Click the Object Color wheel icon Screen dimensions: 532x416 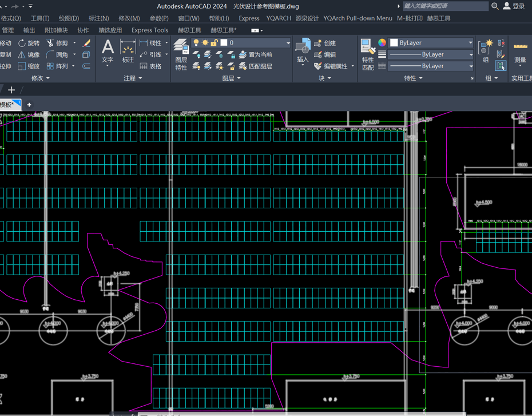tap(382, 43)
